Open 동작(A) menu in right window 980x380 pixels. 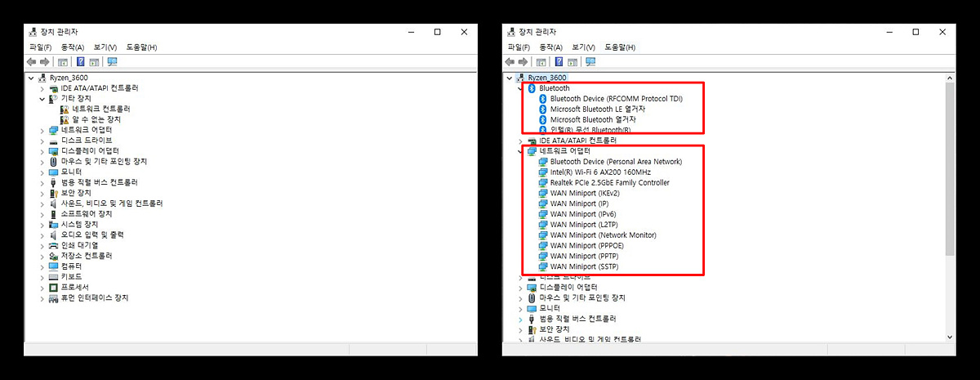pos(551,47)
